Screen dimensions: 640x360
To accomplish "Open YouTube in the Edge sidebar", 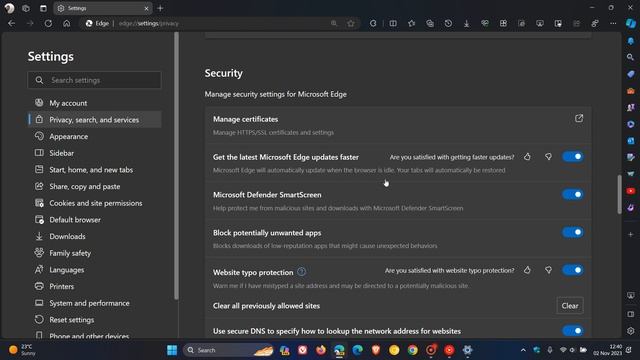I will click(x=631, y=191).
